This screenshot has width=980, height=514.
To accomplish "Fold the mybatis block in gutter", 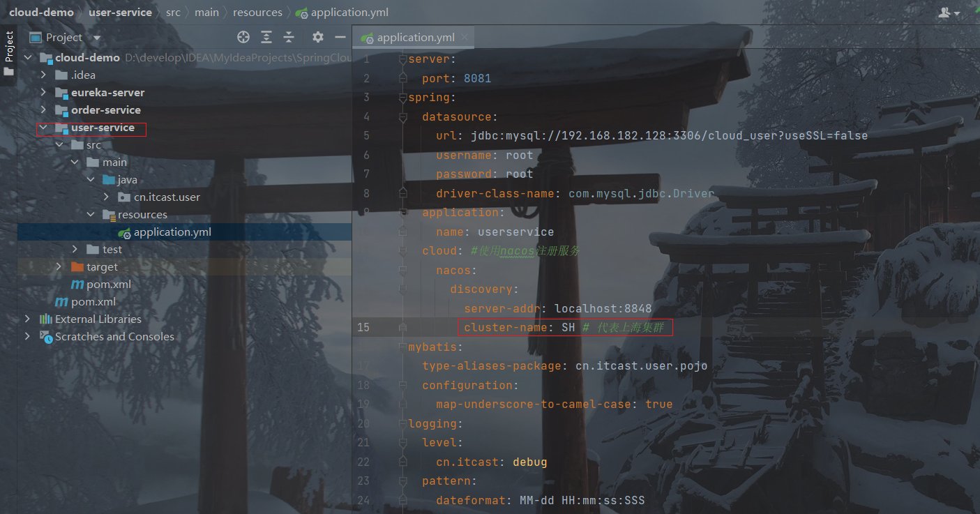I will (x=402, y=347).
